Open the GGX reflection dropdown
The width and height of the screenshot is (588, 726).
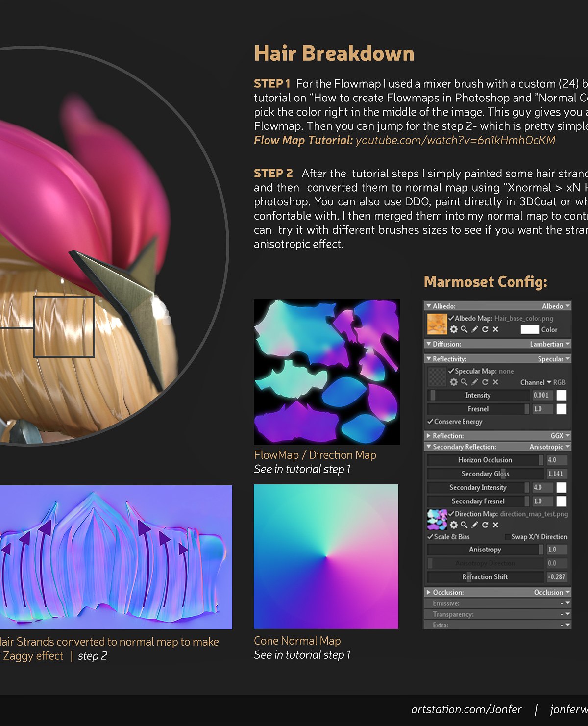(560, 436)
